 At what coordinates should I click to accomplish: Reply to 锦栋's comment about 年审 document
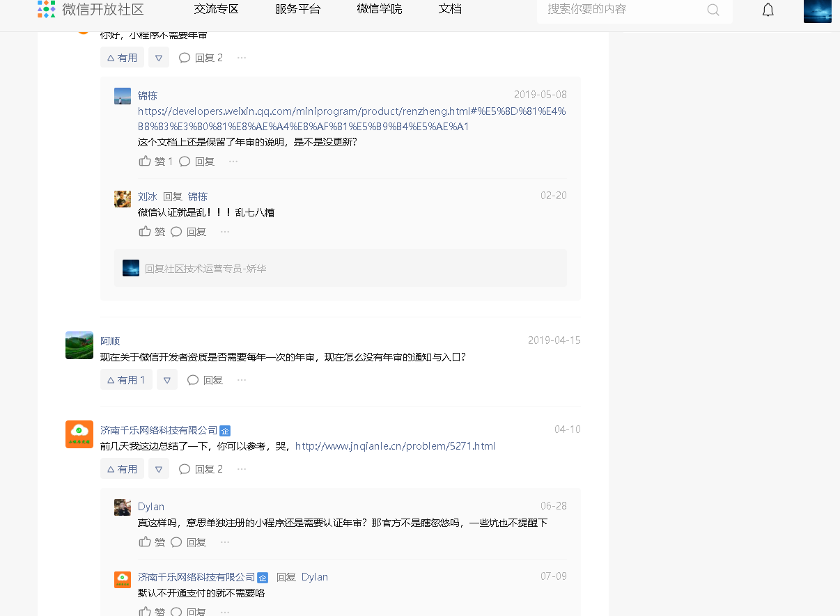[x=197, y=161]
